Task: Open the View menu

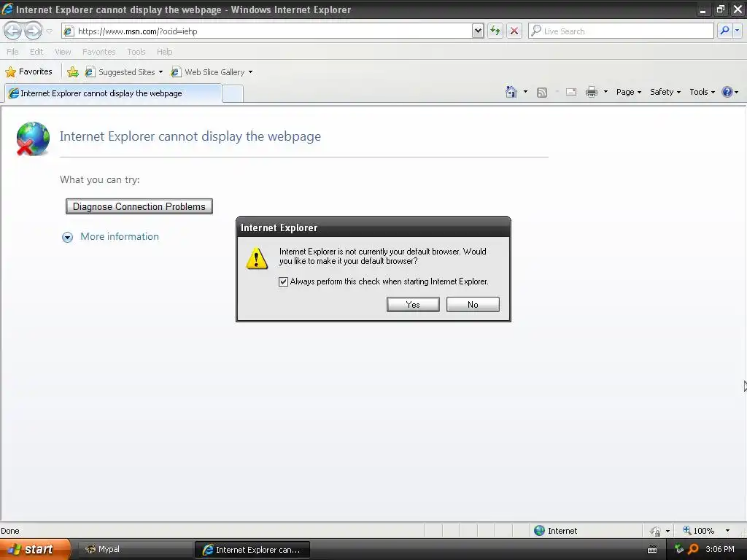Action: pyautogui.click(x=63, y=52)
